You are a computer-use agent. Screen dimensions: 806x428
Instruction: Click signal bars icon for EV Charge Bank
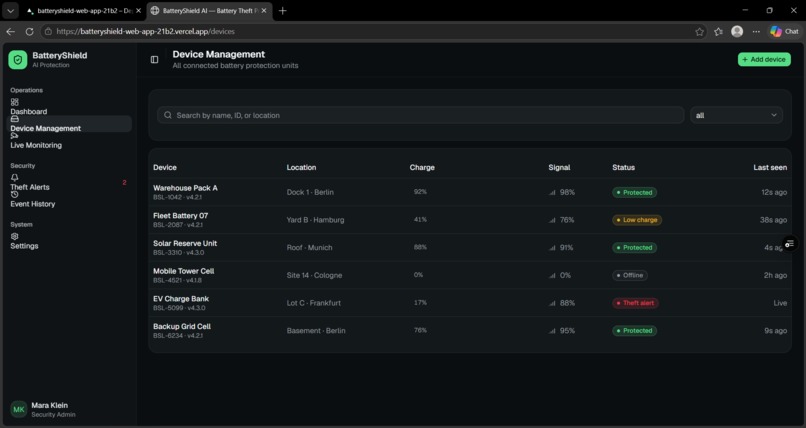553,303
